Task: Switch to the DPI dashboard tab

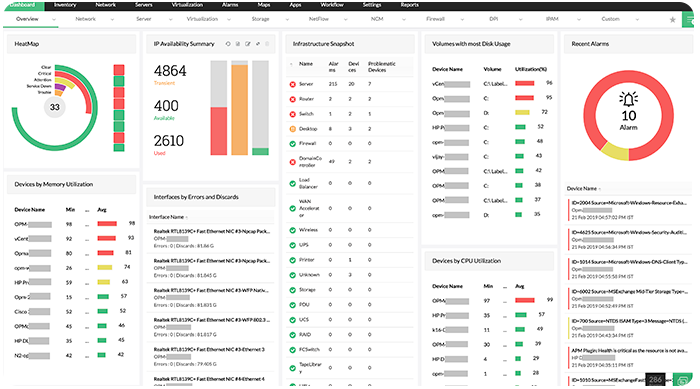Action: point(493,19)
